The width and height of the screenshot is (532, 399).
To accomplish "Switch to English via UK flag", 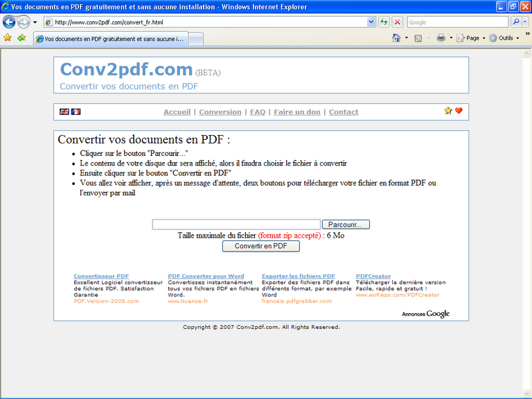I will pos(64,112).
